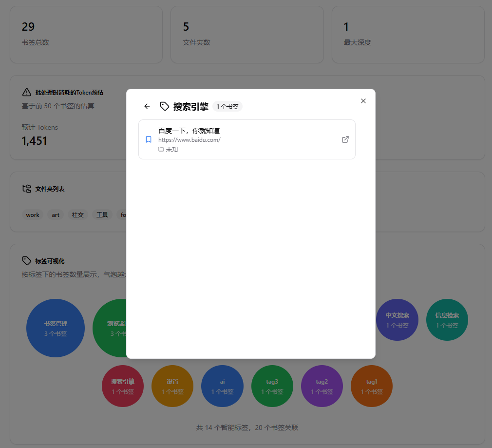
Task: Select the work folder chip
Action: click(x=33, y=215)
